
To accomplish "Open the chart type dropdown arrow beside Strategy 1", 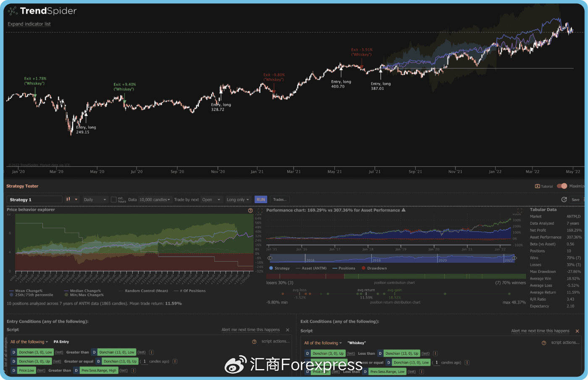I will point(76,199).
